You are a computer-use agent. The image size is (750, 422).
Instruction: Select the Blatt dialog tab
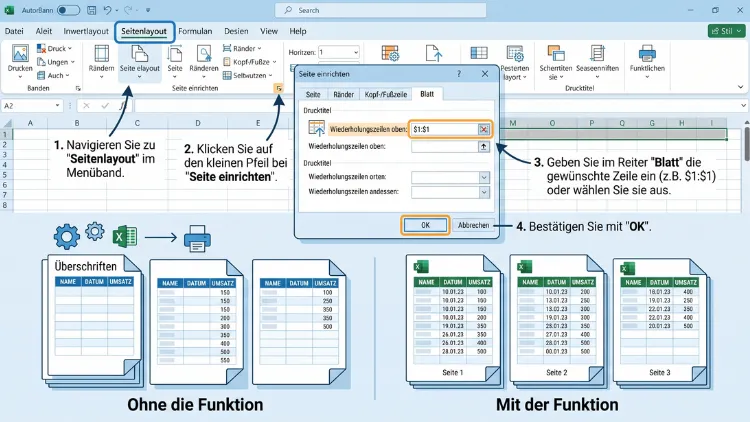point(427,94)
